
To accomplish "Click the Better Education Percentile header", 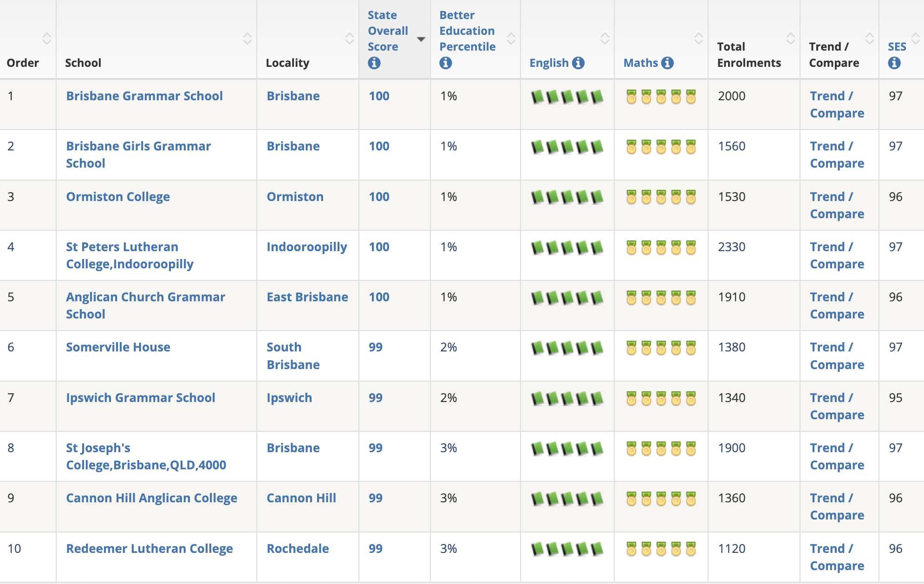I will (467, 31).
